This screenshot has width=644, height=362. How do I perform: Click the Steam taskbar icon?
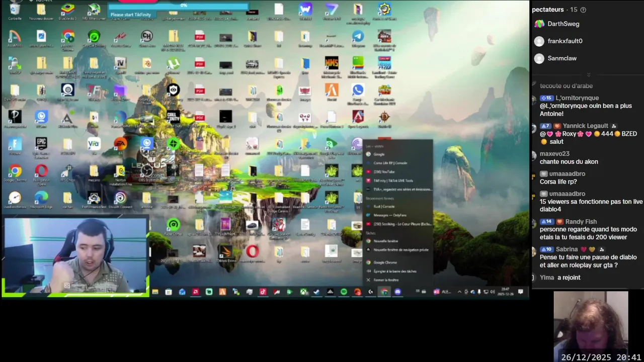[x=316, y=292]
